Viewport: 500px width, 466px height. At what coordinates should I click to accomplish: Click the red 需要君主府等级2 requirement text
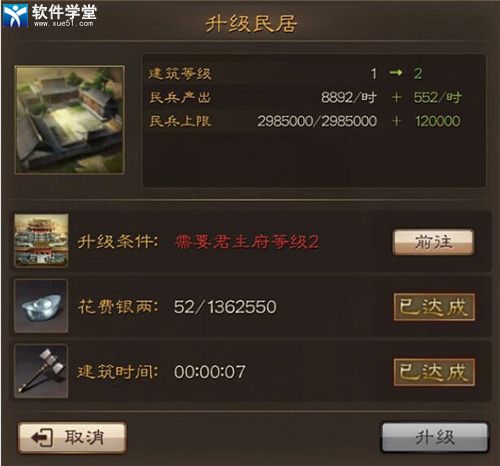pyautogui.click(x=247, y=242)
